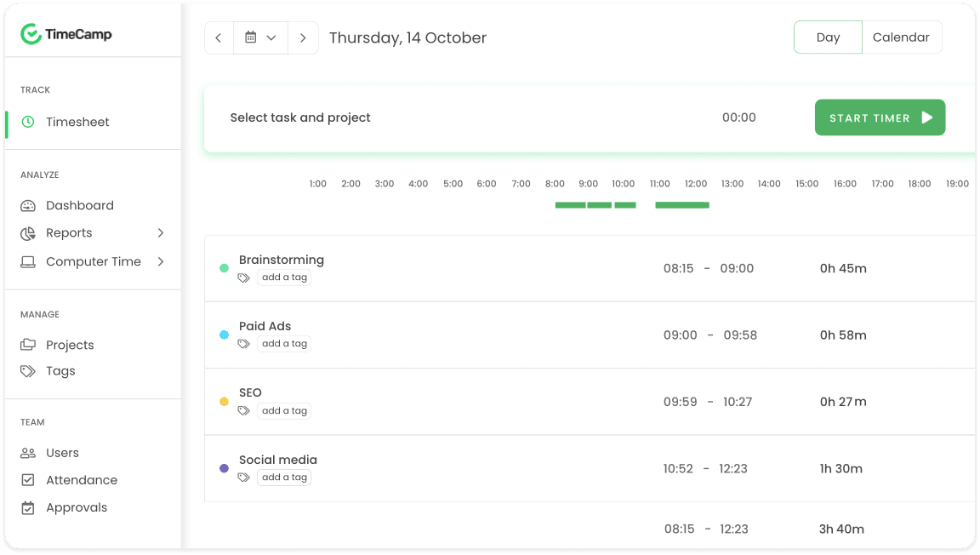The width and height of the screenshot is (980, 555).
Task: Open the calendar date picker icon
Action: [x=251, y=37]
